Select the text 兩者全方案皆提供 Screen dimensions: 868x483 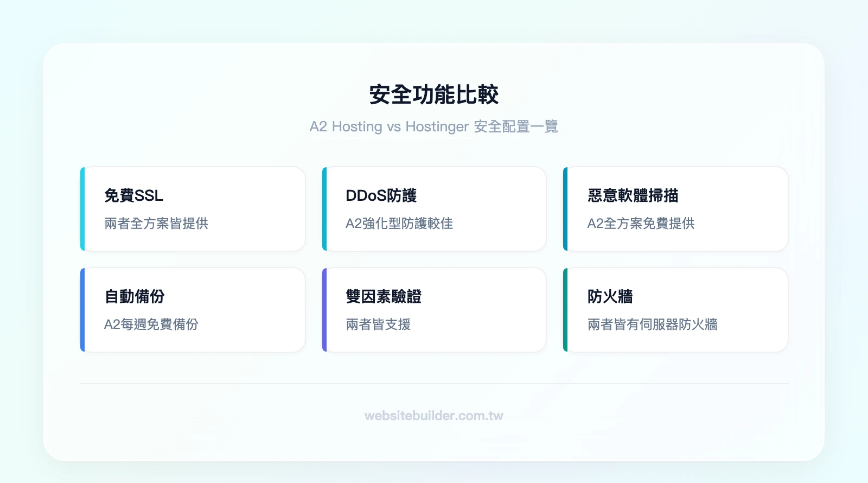156,224
